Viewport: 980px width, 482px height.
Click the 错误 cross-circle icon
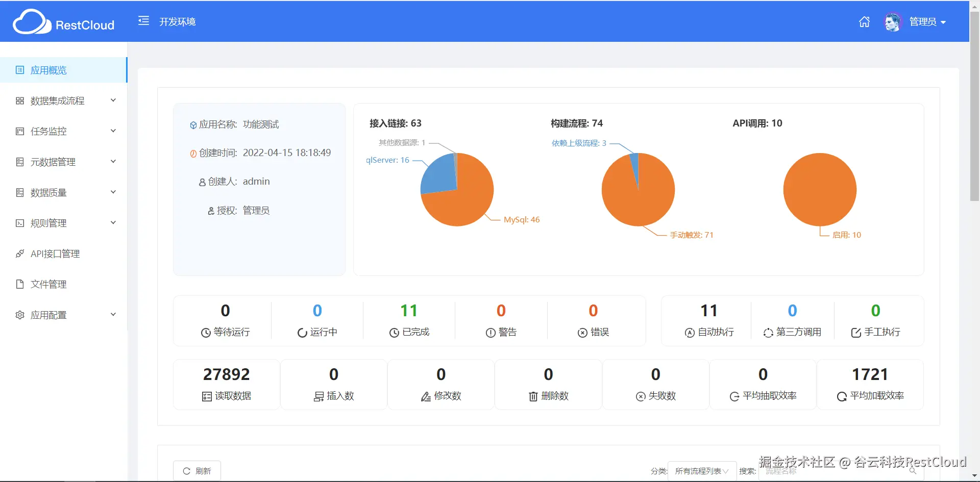(x=582, y=333)
